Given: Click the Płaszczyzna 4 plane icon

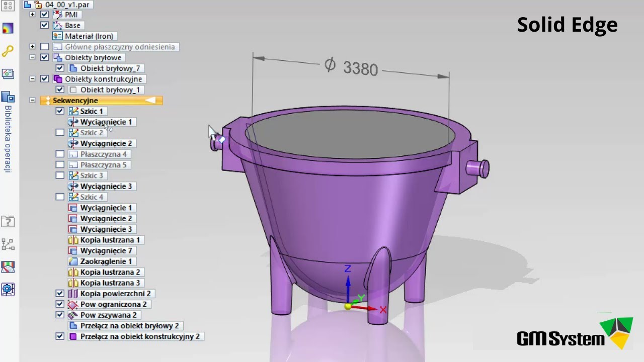Looking at the screenshot, I should [x=73, y=154].
